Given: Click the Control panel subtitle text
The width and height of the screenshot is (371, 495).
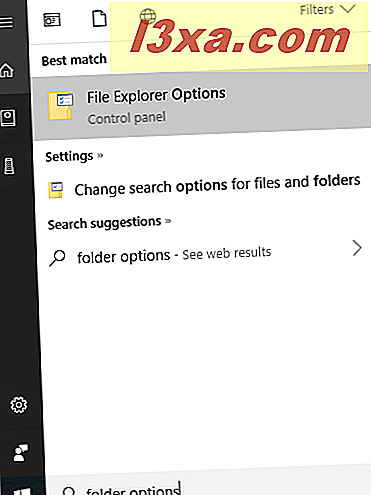Looking at the screenshot, I should click(126, 118).
